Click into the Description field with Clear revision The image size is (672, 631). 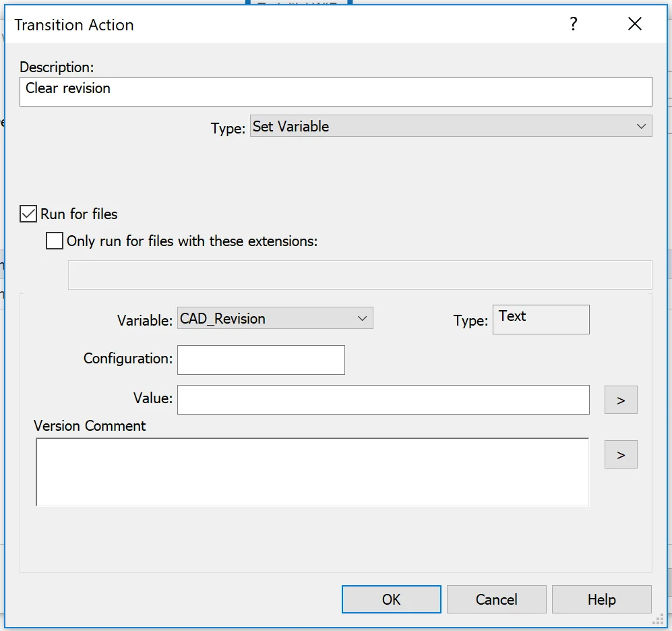pyautogui.click(x=336, y=92)
